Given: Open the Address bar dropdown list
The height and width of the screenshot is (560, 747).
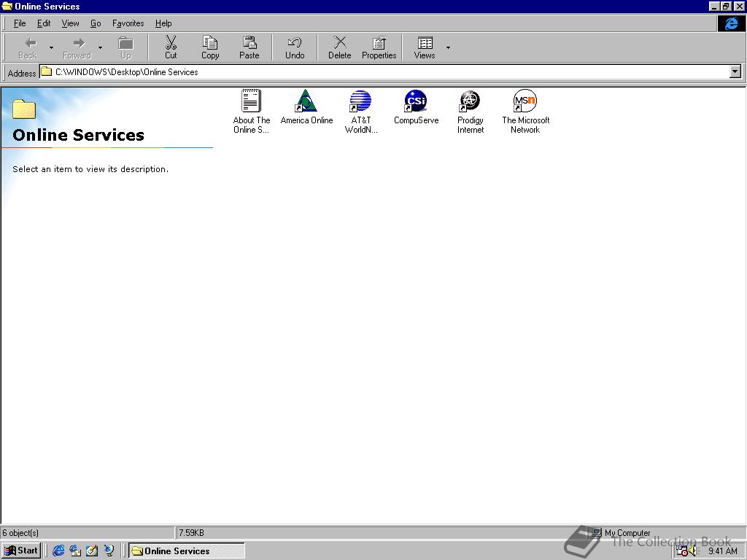Looking at the screenshot, I should click(x=735, y=72).
